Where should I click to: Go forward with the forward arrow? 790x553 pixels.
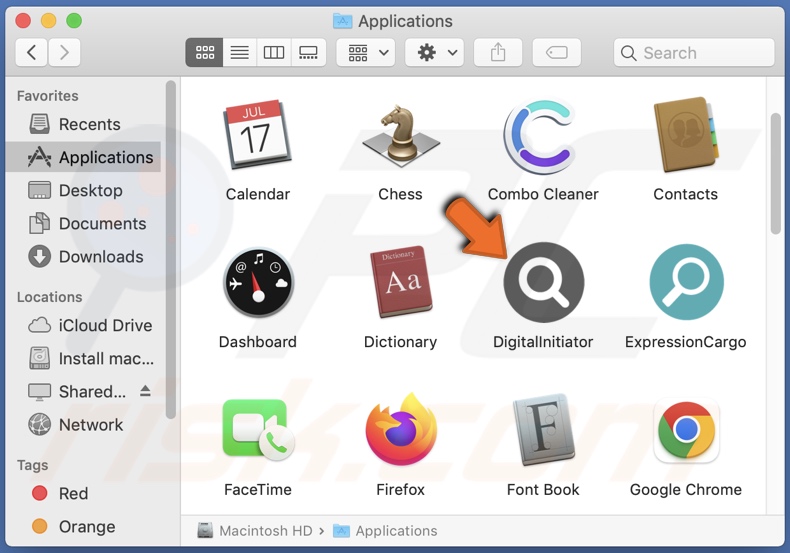[x=64, y=52]
